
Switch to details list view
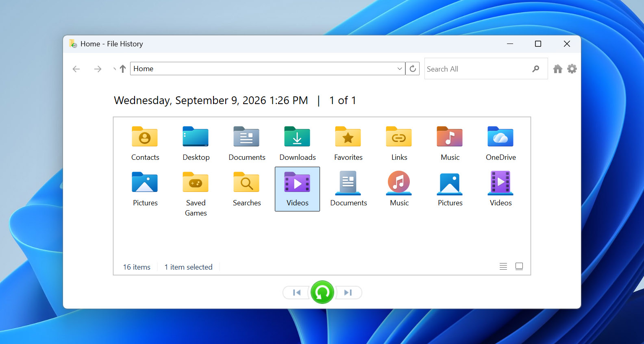(x=503, y=266)
